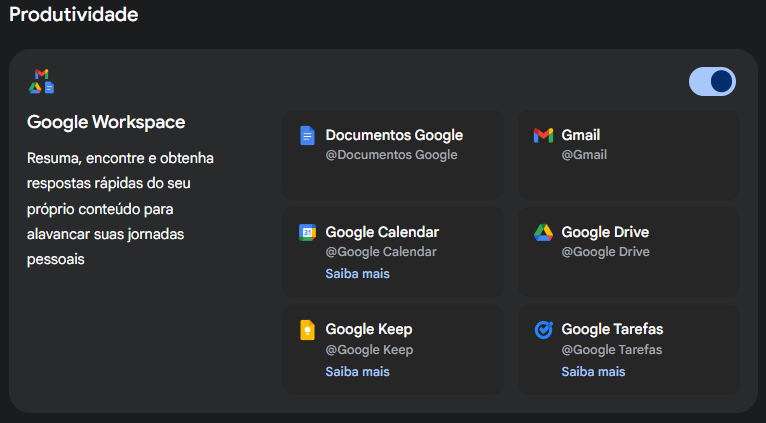
Task: Click the Google Drive triangle icon
Action: [x=543, y=233]
